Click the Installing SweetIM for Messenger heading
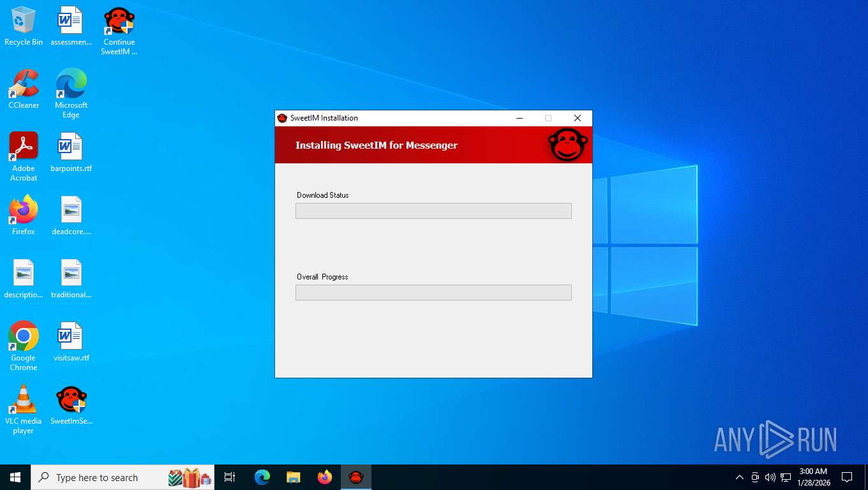 click(377, 145)
